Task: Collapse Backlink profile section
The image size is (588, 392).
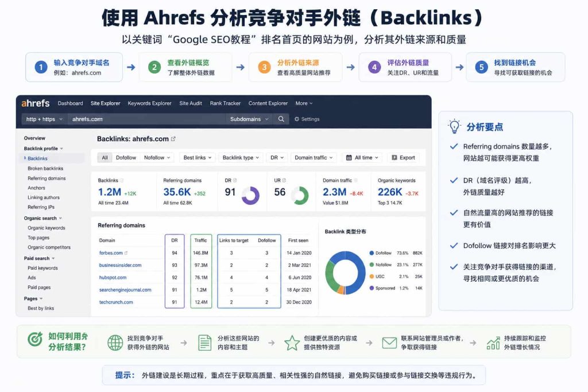Action: 43,149
